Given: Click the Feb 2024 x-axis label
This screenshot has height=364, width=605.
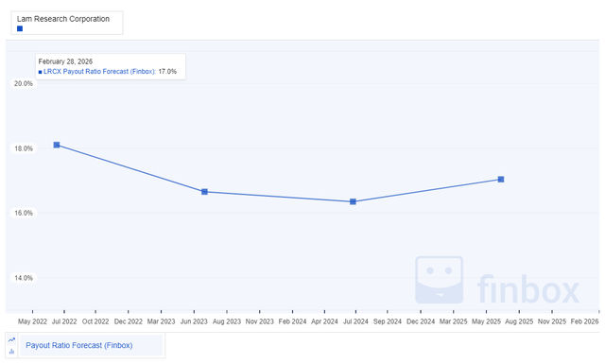Looking at the screenshot, I should pyautogui.click(x=292, y=321).
